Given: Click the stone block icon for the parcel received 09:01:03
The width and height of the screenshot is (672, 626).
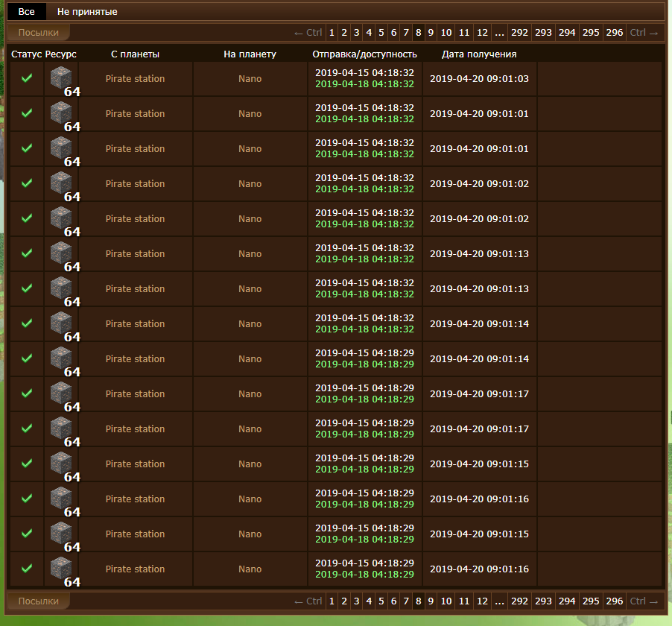Looking at the screenshot, I should (61, 78).
